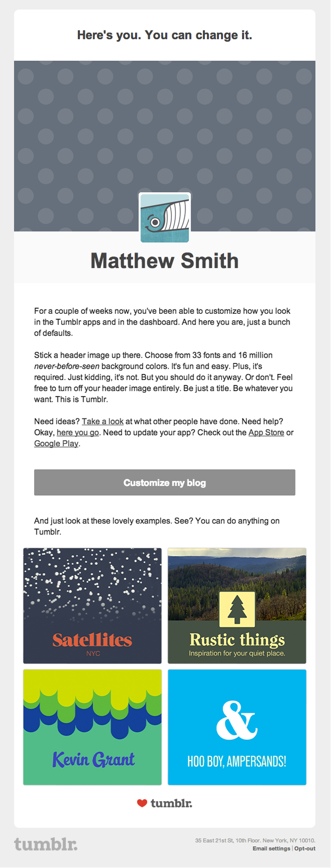Screen dimensions: 331x868
Task: Open the "Take a look" link
Action: (x=102, y=421)
